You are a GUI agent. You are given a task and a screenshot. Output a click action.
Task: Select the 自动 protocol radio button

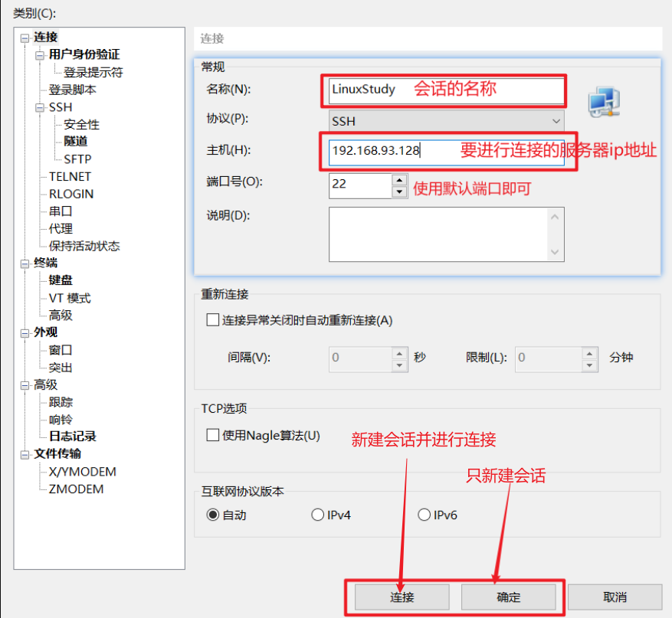[x=213, y=515]
